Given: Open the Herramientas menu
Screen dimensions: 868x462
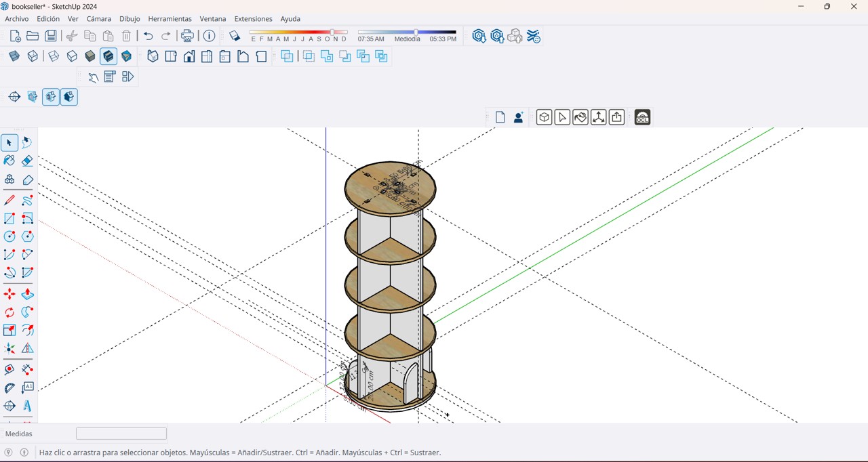Looking at the screenshot, I should pos(170,19).
